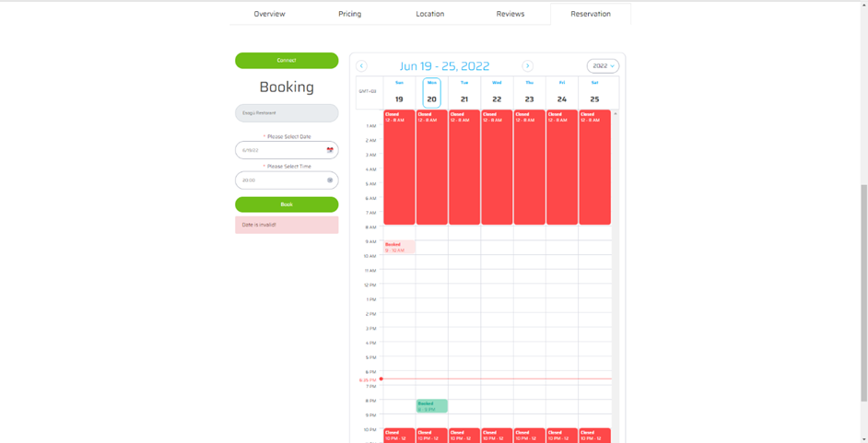Switch to the Overview tab
This screenshot has width=868, height=443.
(270, 14)
